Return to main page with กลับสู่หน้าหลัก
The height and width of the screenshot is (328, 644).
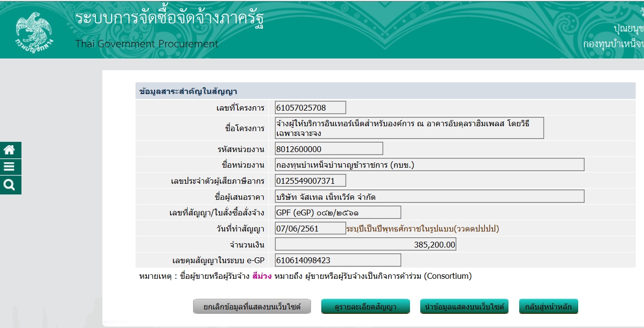pyautogui.click(x=548, y=307)
